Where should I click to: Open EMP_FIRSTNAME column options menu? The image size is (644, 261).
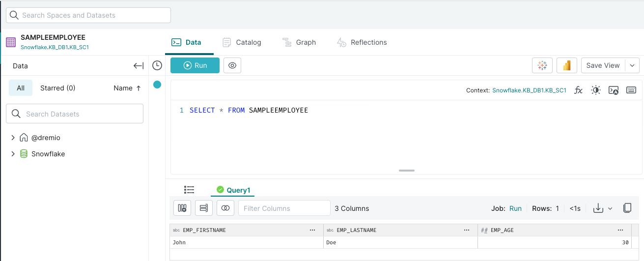click(313, 230)
